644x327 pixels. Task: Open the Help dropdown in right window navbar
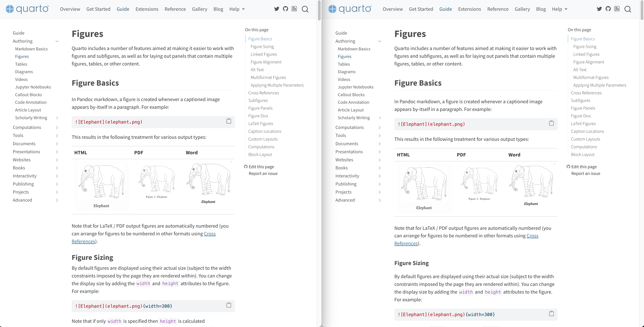pos(560,9)
